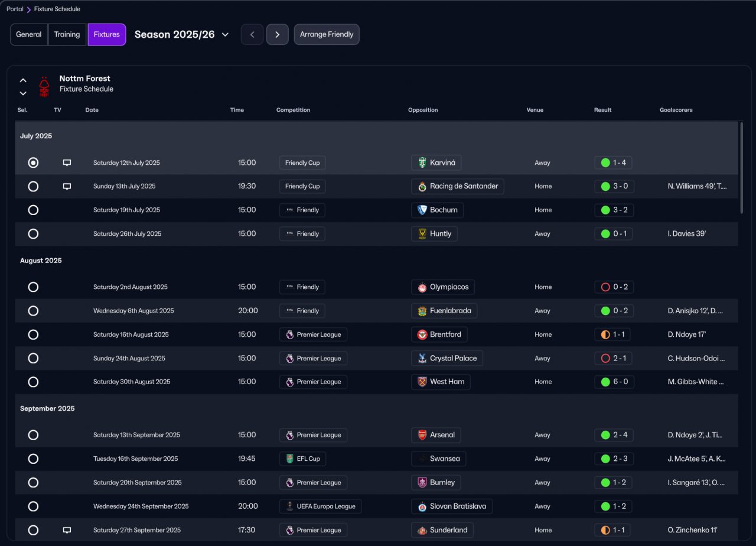Click the date Saturday 16th August 2025
Image resolution: width=756 pixels, height=546 pixels.
click(131, 334)
